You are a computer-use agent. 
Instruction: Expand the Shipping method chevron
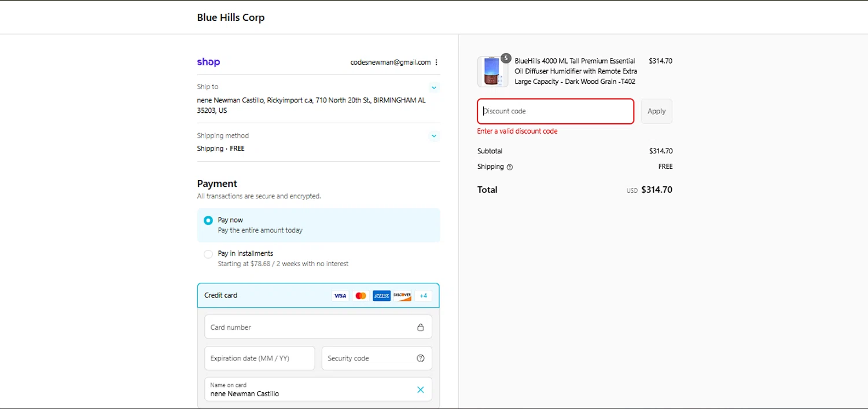(435, 136)
